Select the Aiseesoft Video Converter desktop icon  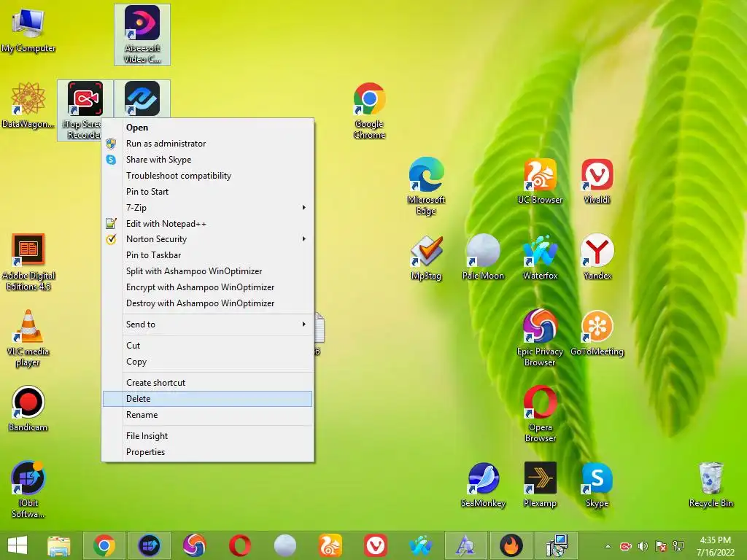coord(142,34)
